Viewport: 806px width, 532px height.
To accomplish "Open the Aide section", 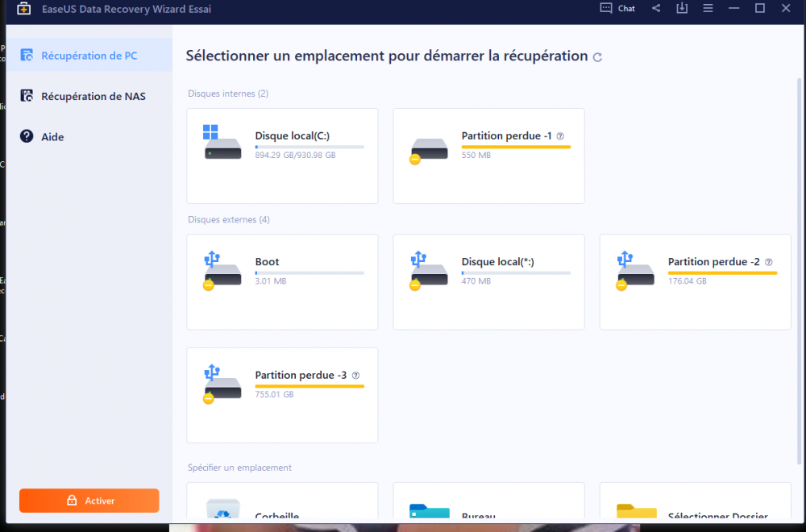I will [x=90, y=137].
